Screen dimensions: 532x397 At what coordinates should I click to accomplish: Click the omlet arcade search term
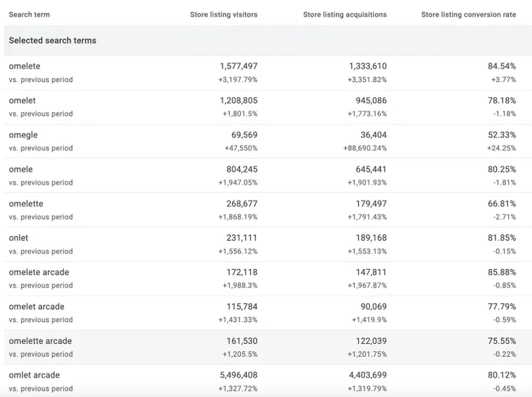(x=35, y=375)
